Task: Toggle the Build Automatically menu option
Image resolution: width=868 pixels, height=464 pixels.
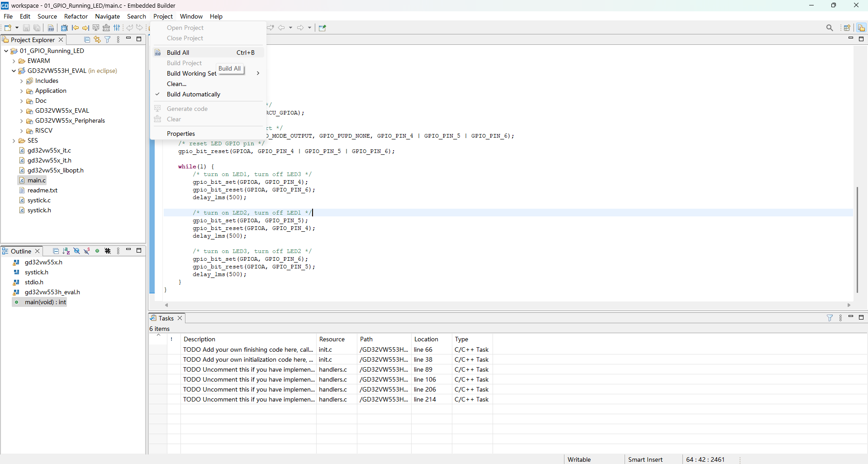Action: coord(193,94)
